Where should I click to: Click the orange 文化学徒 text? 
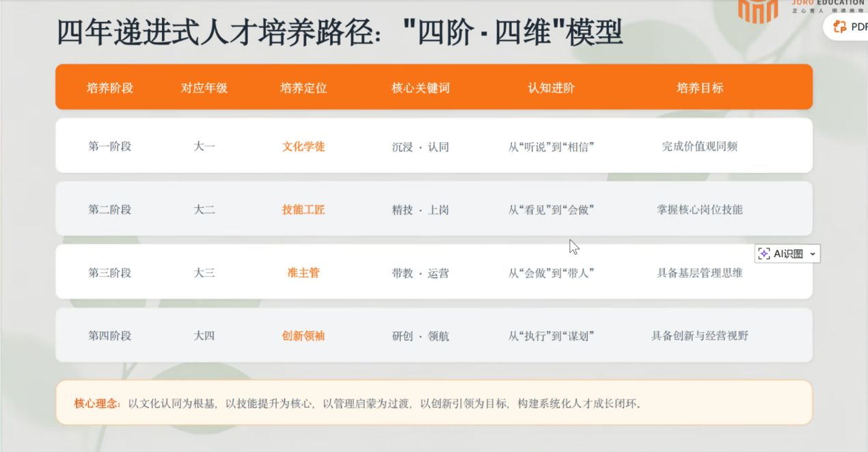(303, 146)
